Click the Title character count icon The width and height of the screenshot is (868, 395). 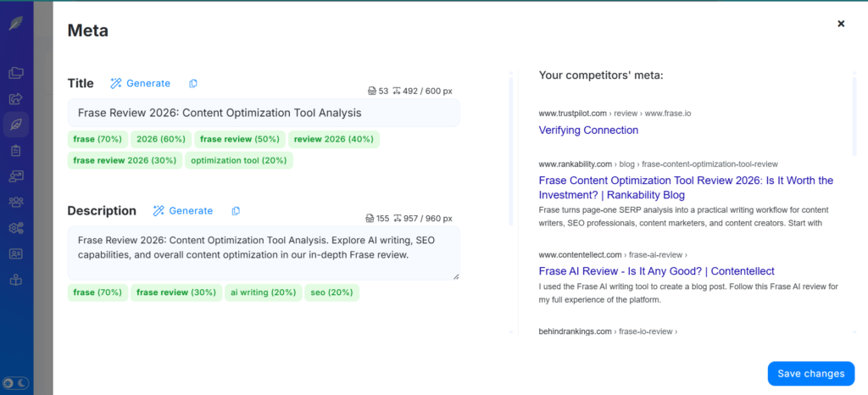(371, 92)
